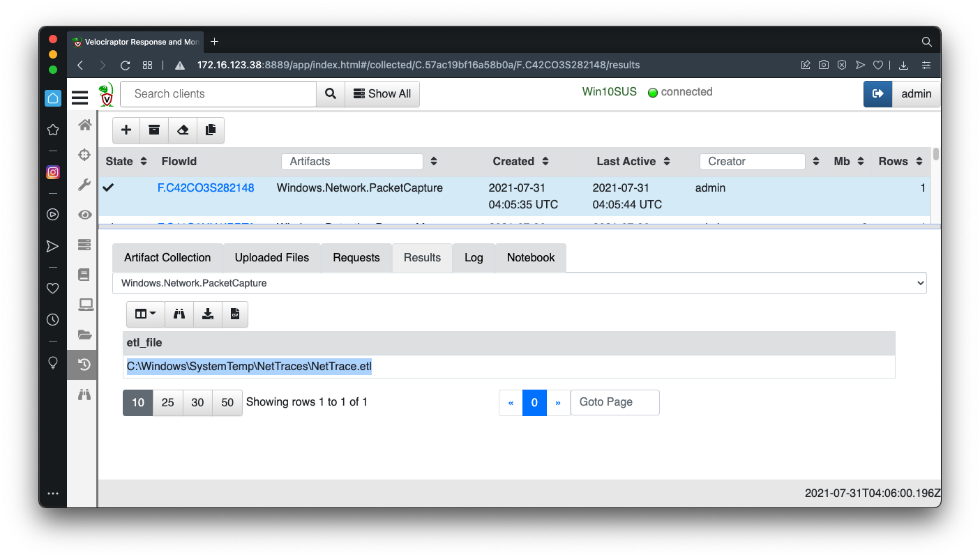980x559 pixels.
Task: Click the admin logout button
Action: (878, 94)
